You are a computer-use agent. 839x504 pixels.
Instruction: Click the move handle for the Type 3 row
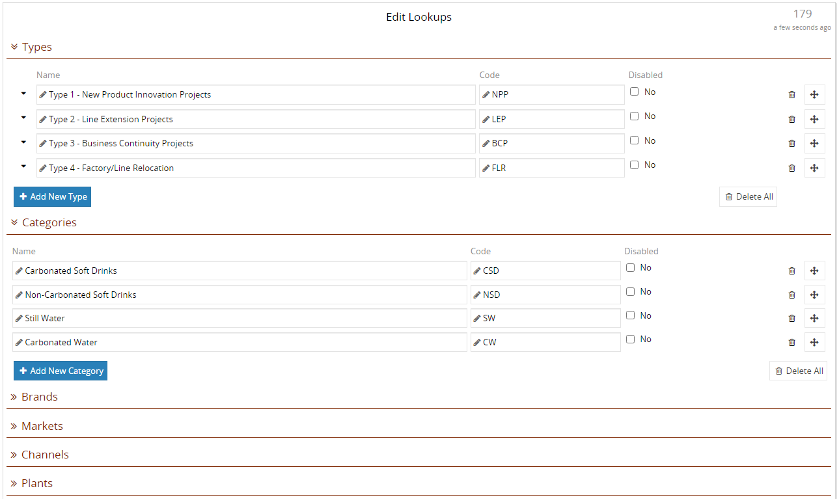[x=814, y=143]
